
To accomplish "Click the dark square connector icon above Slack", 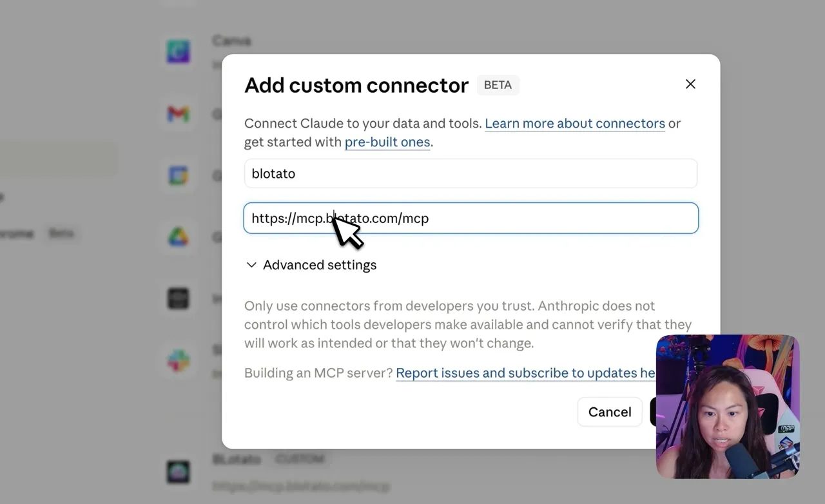I will [178, 298].
